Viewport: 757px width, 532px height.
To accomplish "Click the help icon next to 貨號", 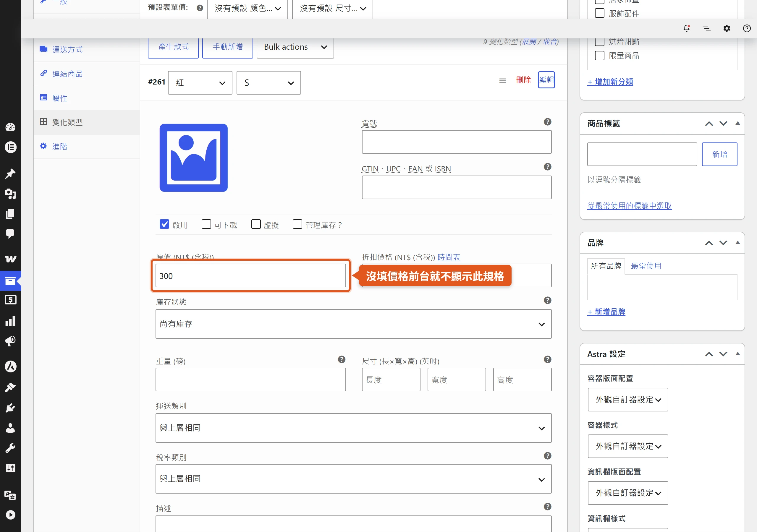I will tap(547, 122).
